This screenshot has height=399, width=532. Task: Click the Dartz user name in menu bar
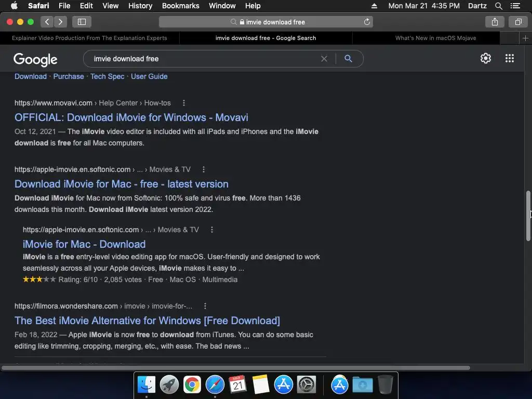[477, 6]
